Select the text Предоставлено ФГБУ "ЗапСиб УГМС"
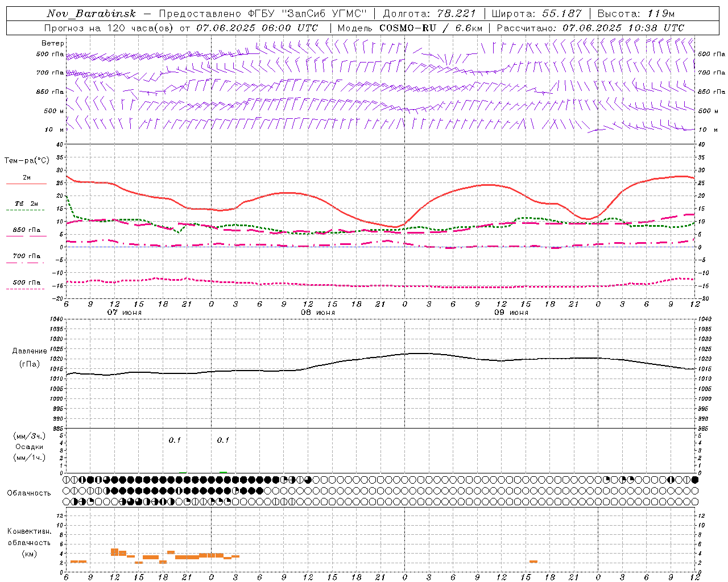 [263, 14]
